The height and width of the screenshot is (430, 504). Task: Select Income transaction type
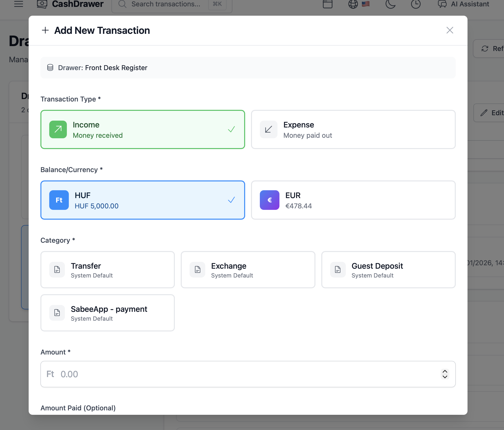point(143,129)
